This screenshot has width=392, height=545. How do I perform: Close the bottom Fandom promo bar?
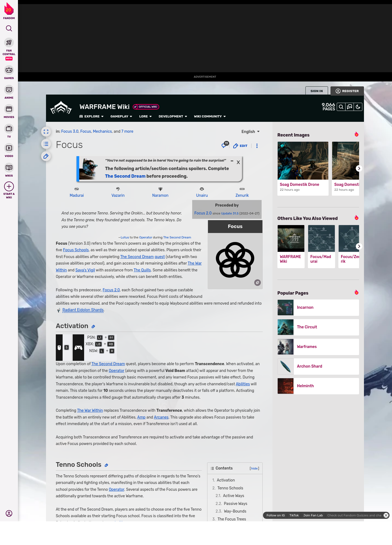click(x=386, y=515)
